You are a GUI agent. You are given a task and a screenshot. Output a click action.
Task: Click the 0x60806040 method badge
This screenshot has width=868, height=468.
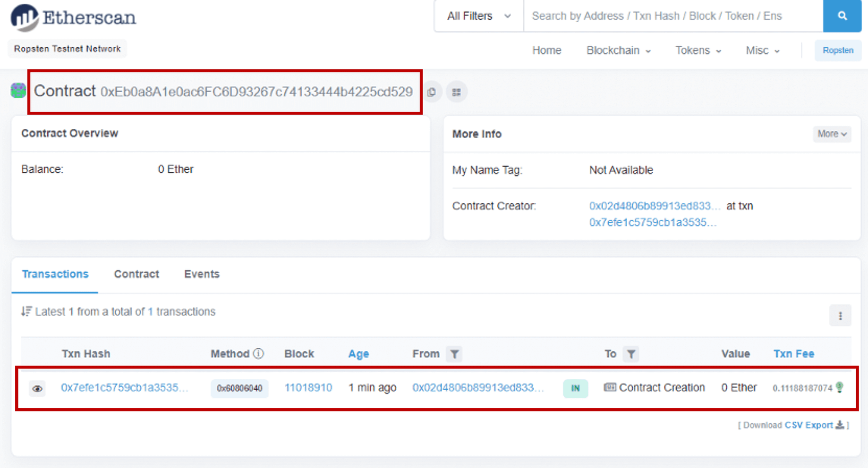239,388
